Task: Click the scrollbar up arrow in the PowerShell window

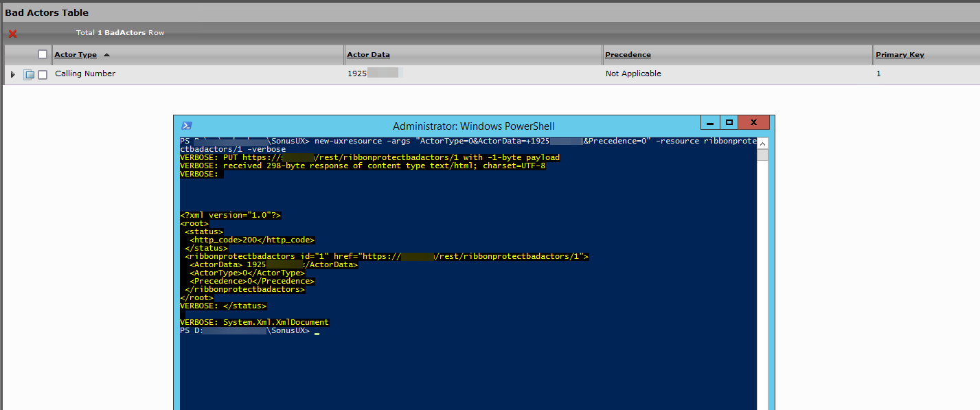Action: [x=762, y=143]
